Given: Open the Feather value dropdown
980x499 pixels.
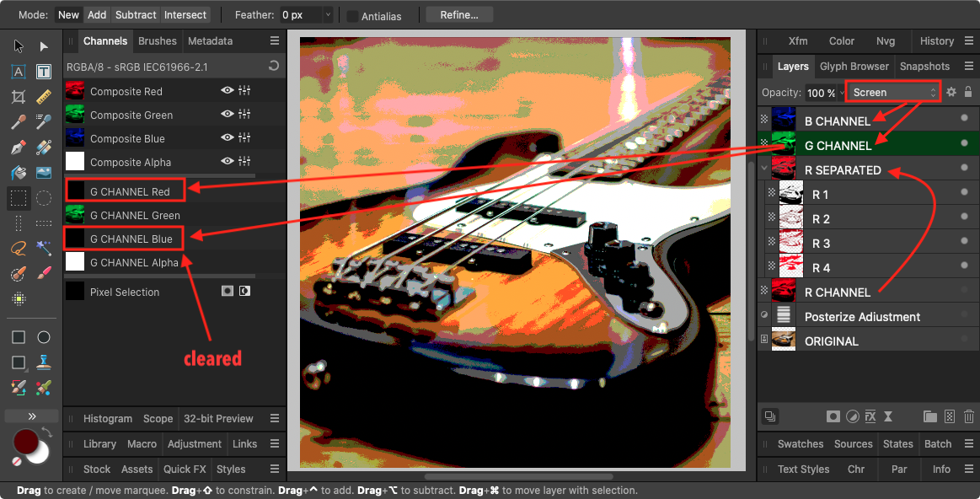Looking at the screenshot, I should [x=328, y=14].
